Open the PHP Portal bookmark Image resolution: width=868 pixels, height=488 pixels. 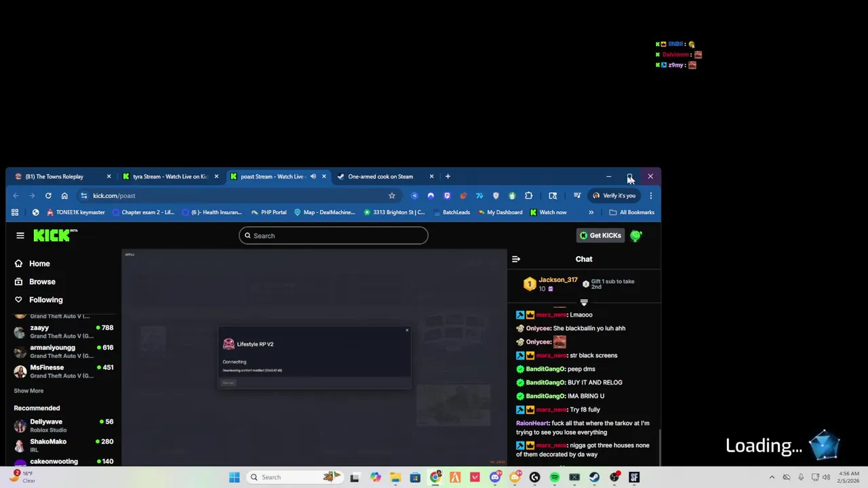tap(269, 212)
